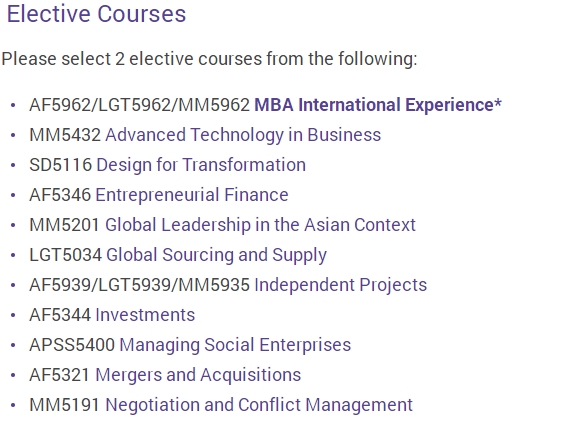This screenshot has height=425, width=570.
Task: Open Advanced Technology in Business course
Action: click(x=243, y=135)
